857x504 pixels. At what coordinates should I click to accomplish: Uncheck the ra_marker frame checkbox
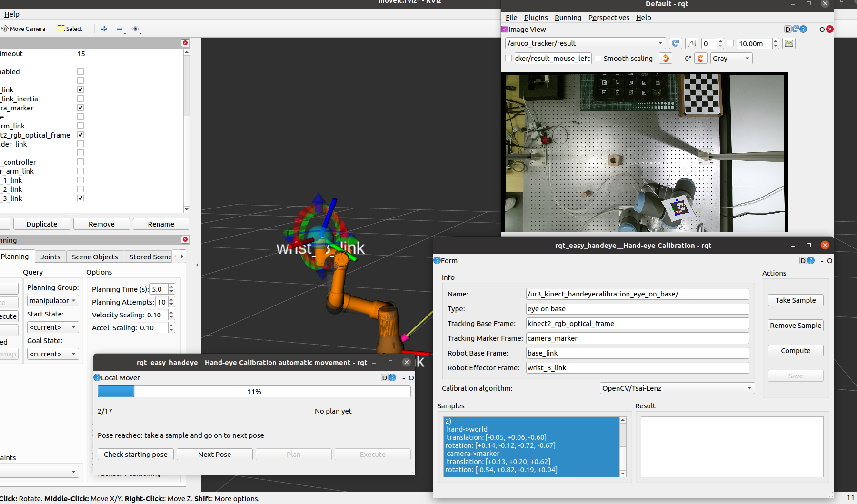80,108
